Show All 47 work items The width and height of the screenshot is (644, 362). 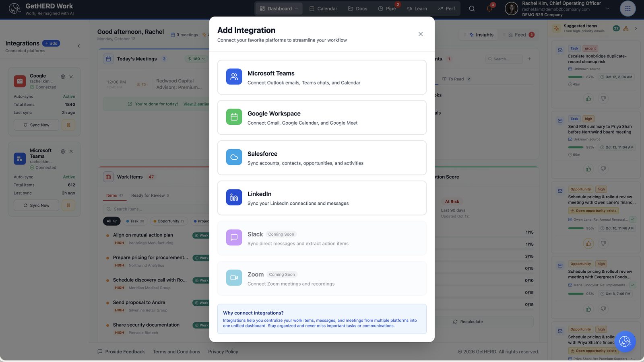111,221
